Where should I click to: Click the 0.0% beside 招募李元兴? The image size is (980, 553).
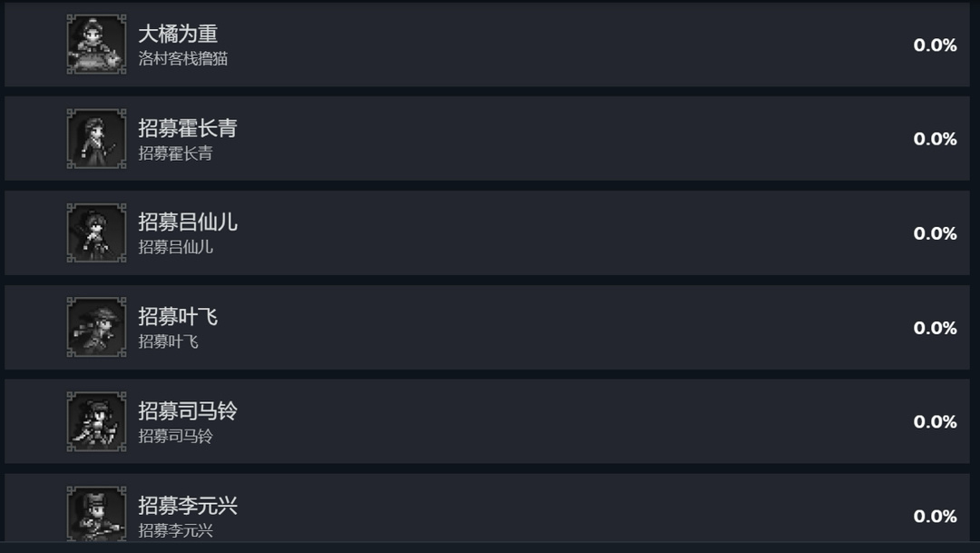tap(936, 513)
